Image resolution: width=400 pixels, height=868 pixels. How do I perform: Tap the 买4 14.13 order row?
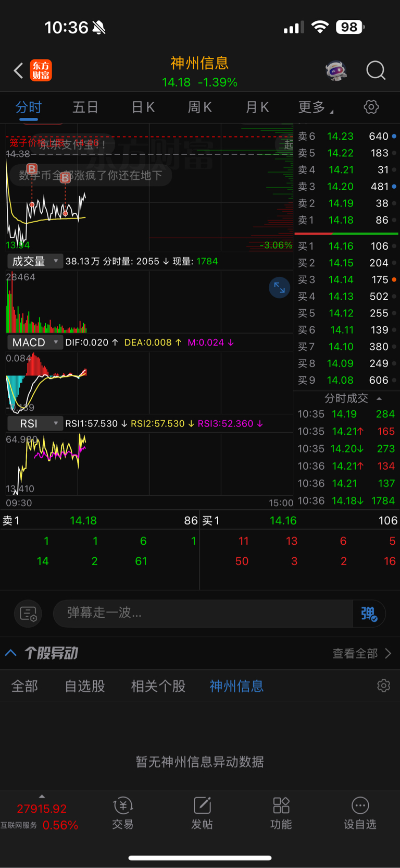347,296
